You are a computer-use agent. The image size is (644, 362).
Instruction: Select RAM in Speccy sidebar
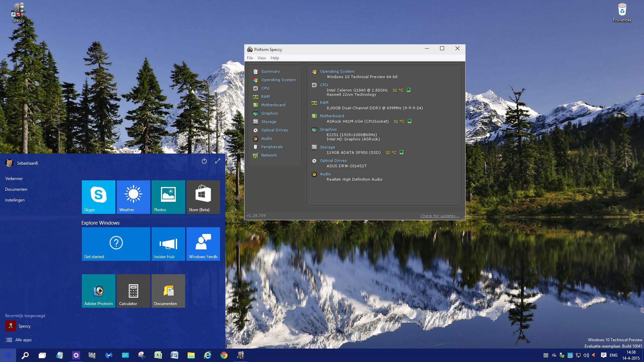(265, 97)
